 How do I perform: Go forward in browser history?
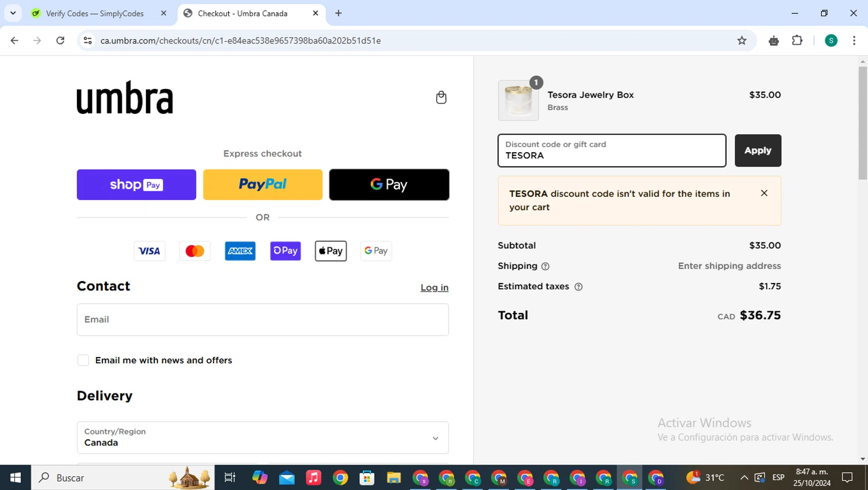coord(37,40)
